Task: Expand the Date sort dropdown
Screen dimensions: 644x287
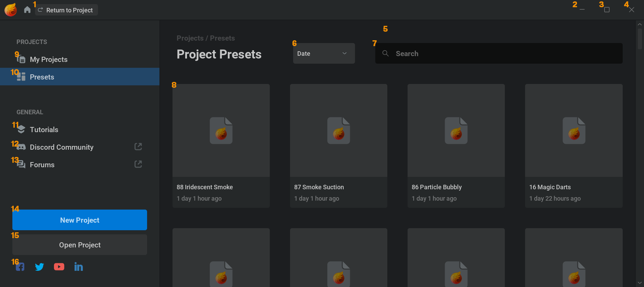Action: click(x=324, y=53)
